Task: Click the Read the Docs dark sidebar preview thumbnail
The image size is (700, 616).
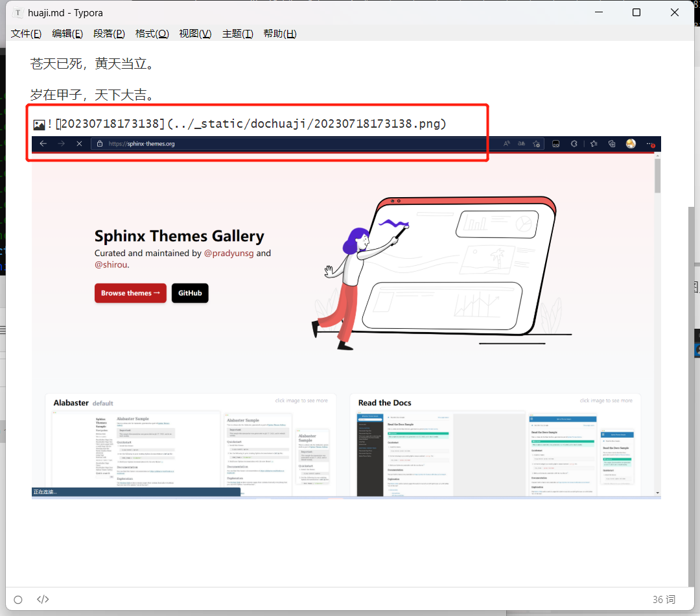Action: point(369,455)
